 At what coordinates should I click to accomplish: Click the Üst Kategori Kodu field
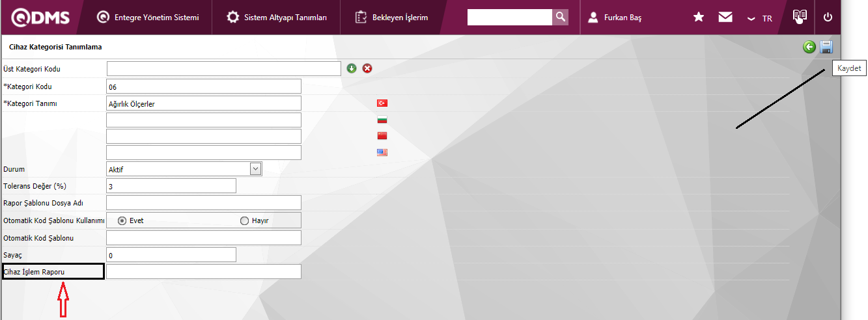coord(223,68)
